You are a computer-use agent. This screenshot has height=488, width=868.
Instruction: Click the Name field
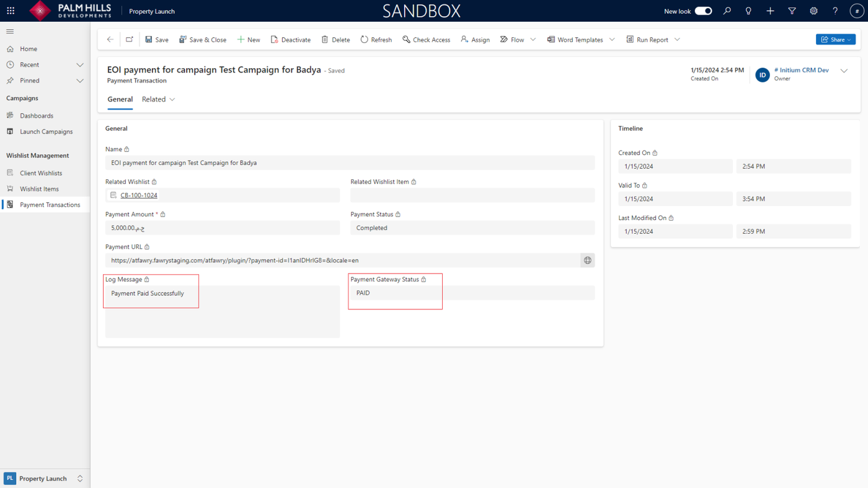click(x=350, y=163)
